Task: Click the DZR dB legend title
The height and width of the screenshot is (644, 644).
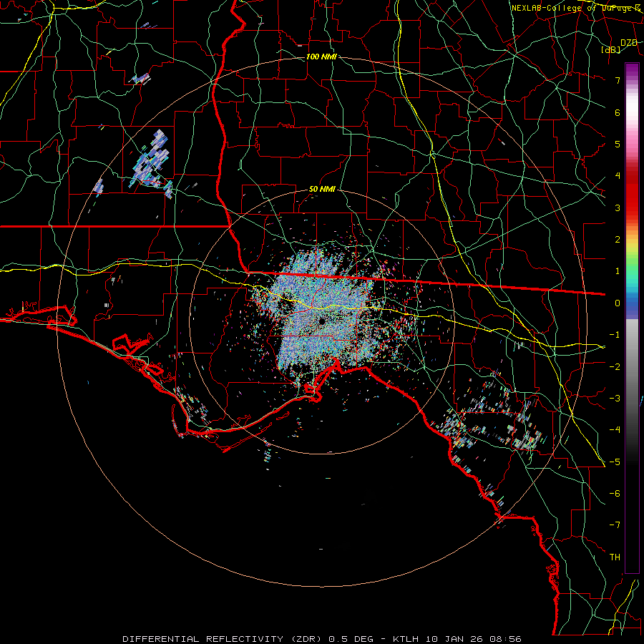Action: point(620,46)
